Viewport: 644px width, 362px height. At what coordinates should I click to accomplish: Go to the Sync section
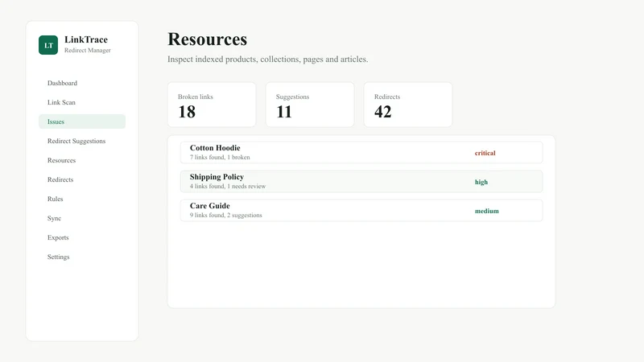pyautogui.click(x=82, y=218)
